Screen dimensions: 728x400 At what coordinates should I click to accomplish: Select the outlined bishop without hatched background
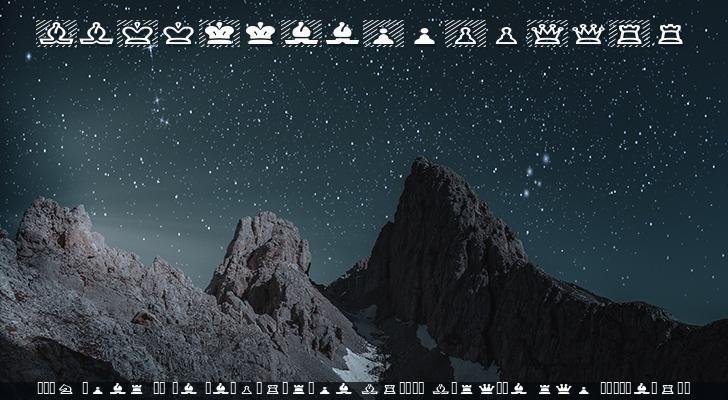click(96, 34)
